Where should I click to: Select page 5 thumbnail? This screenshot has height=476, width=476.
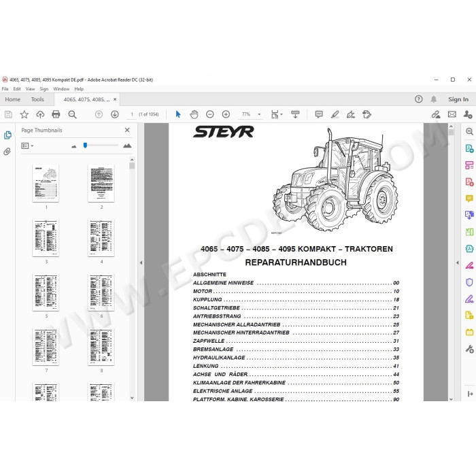coord(46,292)
